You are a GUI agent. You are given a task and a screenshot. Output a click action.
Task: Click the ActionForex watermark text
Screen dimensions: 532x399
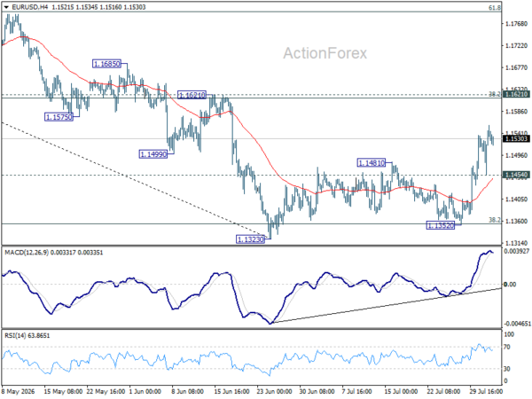click(x=325, y=53)
